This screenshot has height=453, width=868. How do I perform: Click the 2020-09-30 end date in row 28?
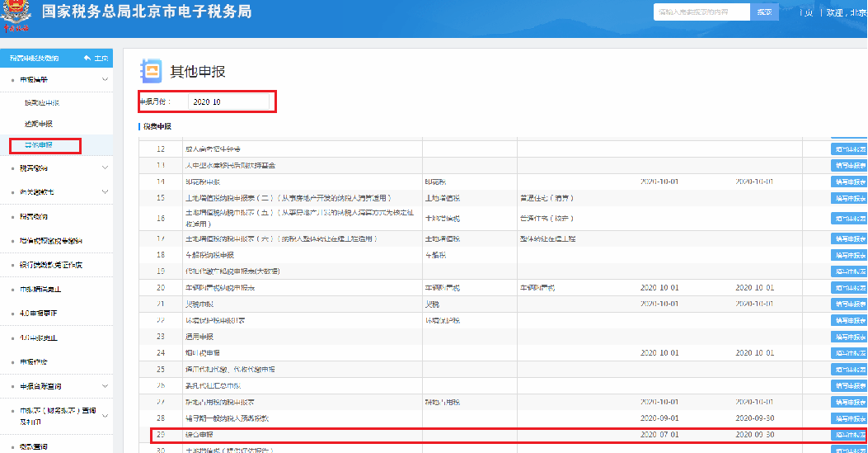click(754, 418)
